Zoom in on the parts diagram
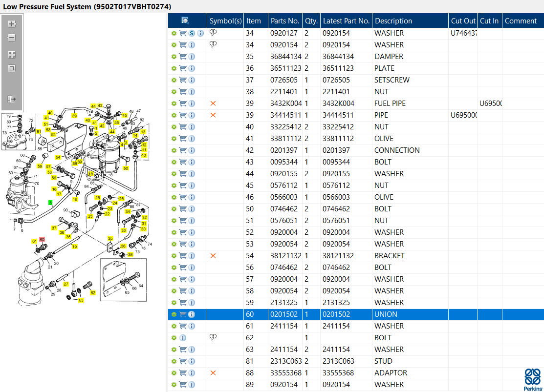This screenshot has height=392, width=544. tap(12, 24)
